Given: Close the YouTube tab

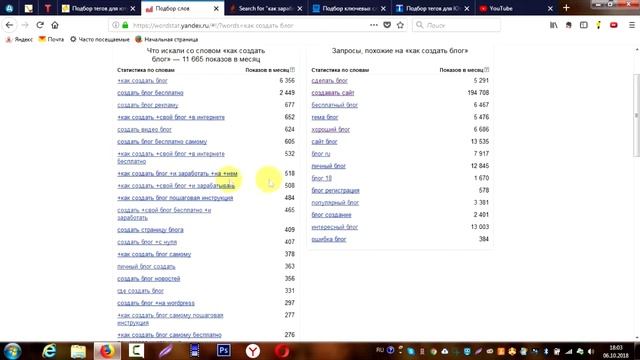Looking at the screenshot, I should pyautogui.click(x=550, y=9).
